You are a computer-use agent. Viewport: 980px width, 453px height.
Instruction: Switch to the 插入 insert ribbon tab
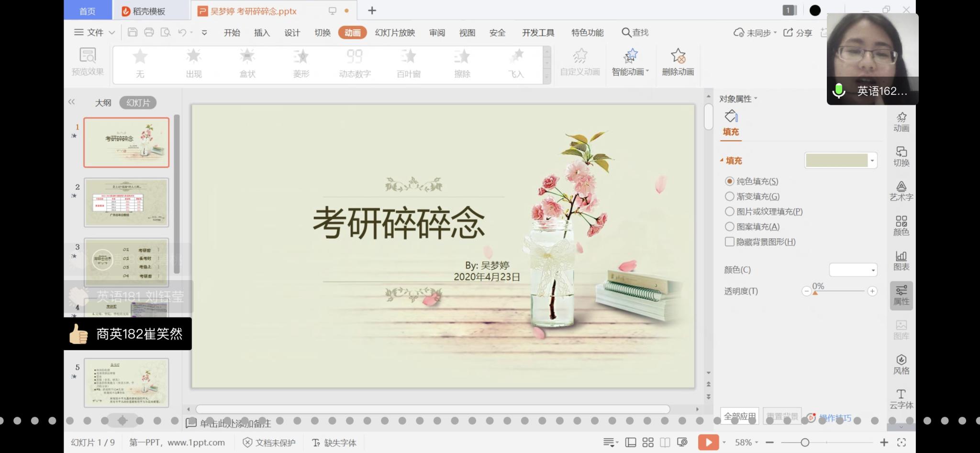262,33
